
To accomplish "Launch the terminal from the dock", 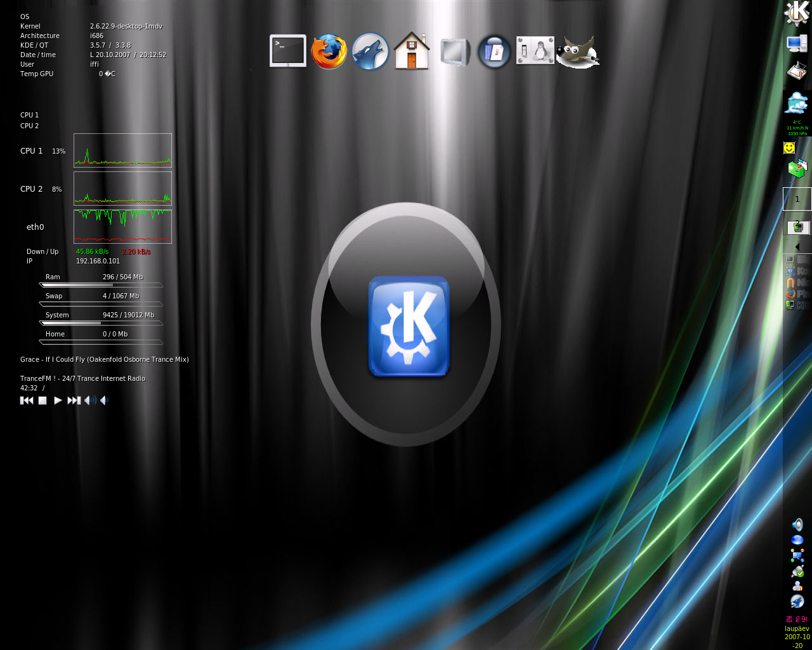I will point(287,51).
